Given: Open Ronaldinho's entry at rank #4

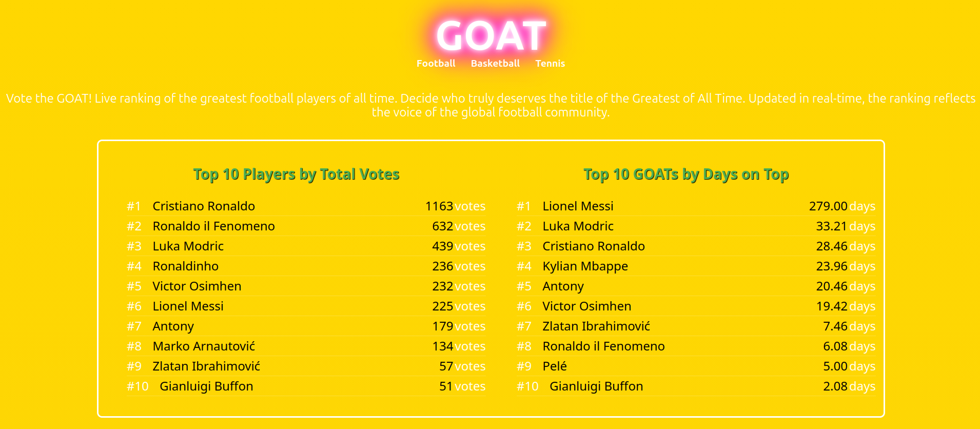Looking at the screenshot, I should click(185, 266).
